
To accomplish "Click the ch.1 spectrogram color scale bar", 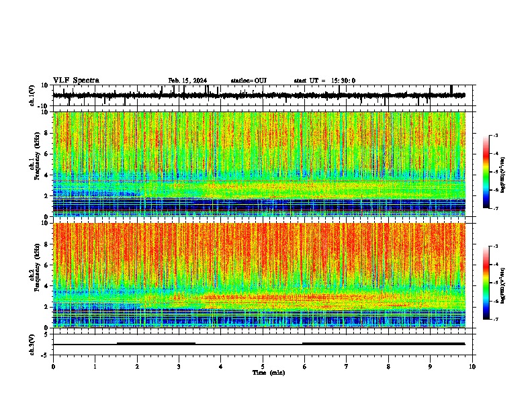I will [x=486, y=172].
